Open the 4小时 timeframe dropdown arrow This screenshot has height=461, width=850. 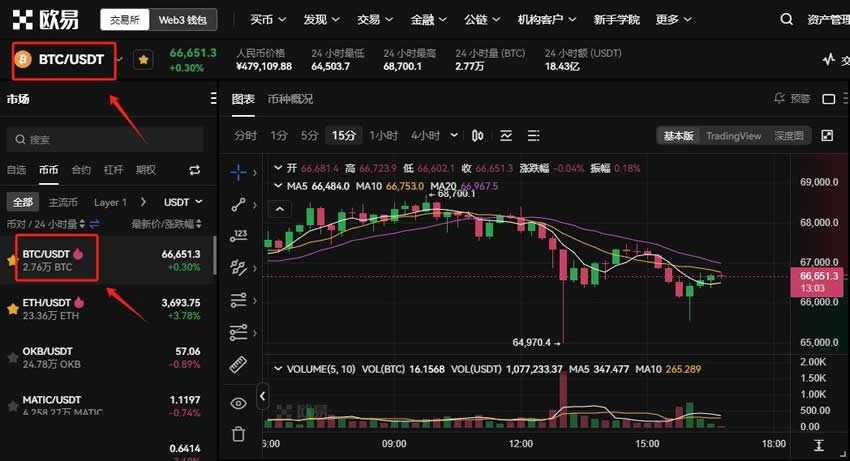[454, 135]
